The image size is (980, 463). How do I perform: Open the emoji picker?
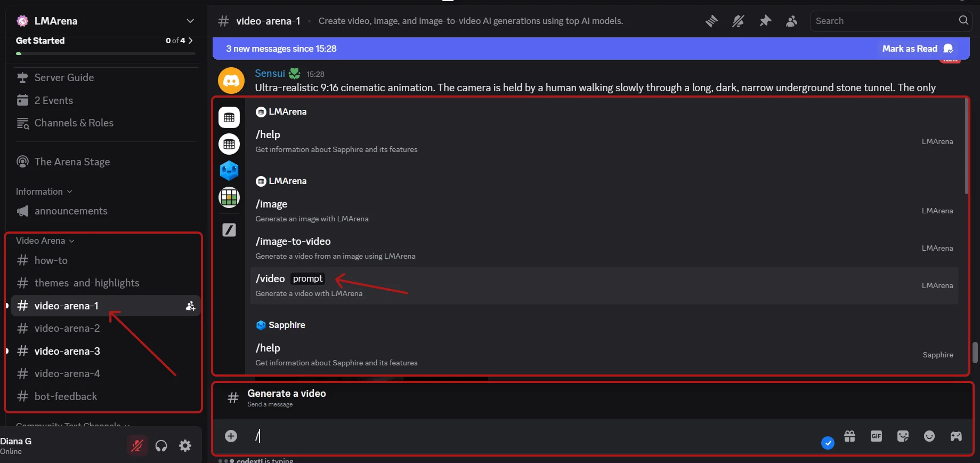[929, 436]
